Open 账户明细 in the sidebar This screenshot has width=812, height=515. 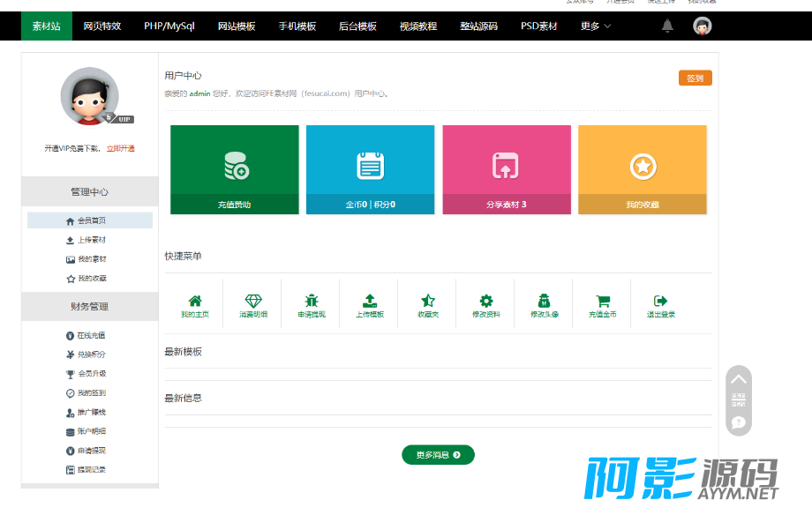tap(86, 431)
